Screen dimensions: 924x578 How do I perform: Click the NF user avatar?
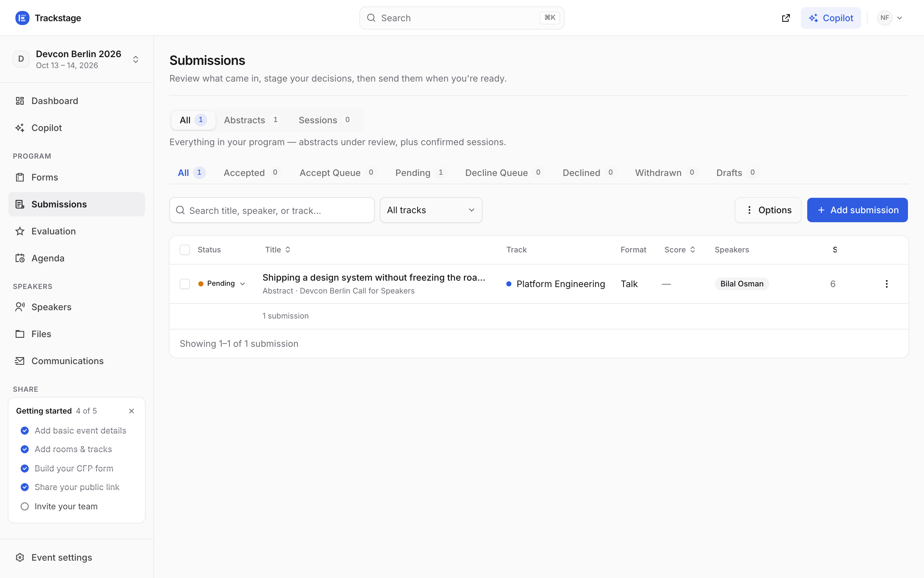[x=885, y=18]
